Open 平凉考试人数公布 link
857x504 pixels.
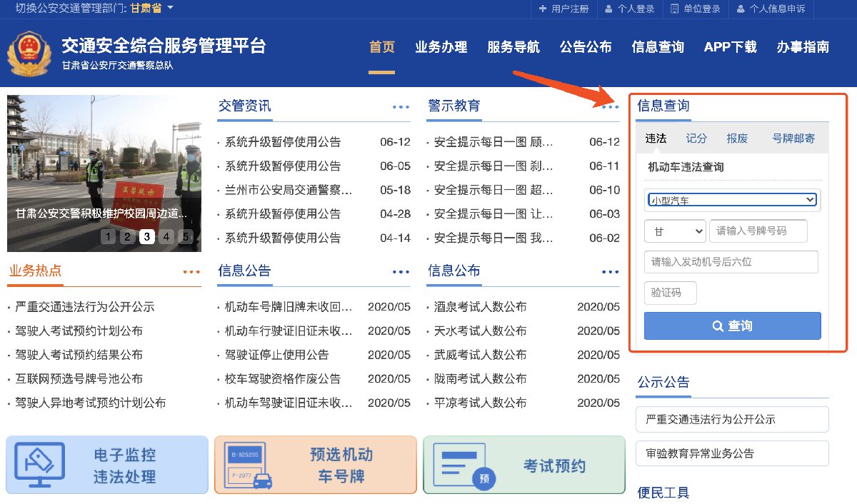click(x=480, y=403)
